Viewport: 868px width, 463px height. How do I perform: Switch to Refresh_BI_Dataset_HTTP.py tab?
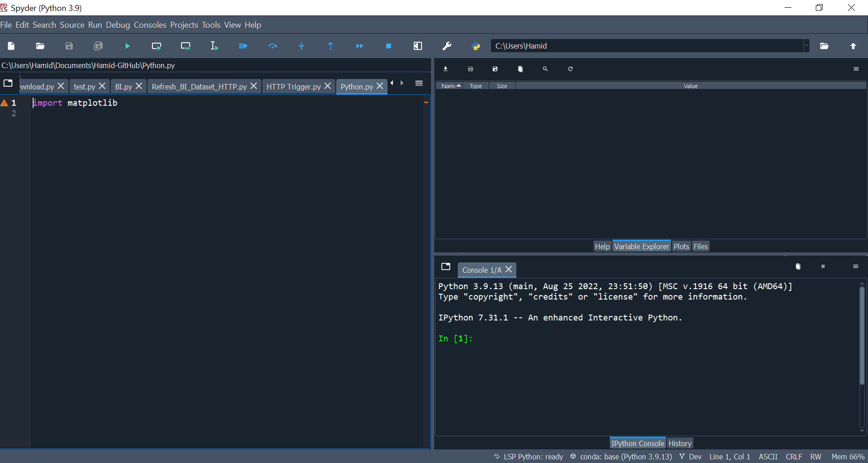(199, 87)
